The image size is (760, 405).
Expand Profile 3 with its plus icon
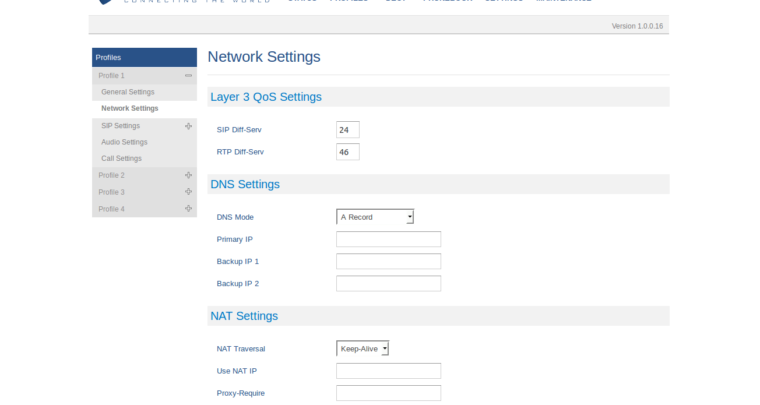point(188,192)
